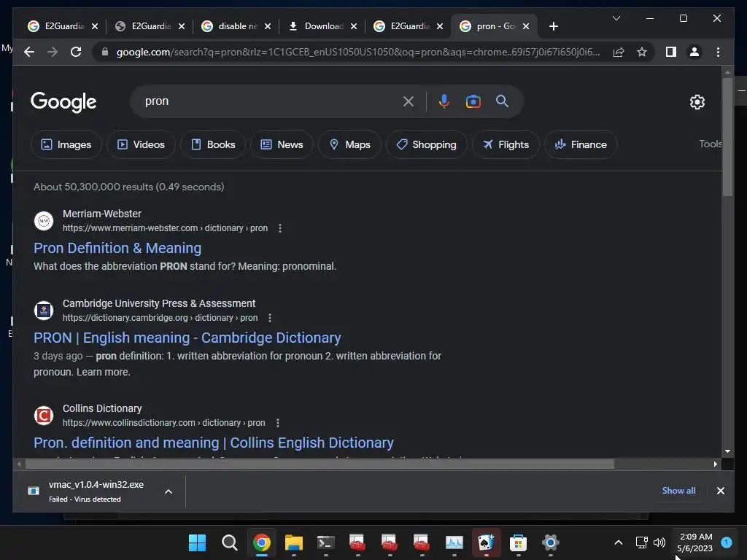Viewport: 747px width, 560px height.
Task: Click scroll-down arrow on vertical scrollbar
Action: pos(727,451)
